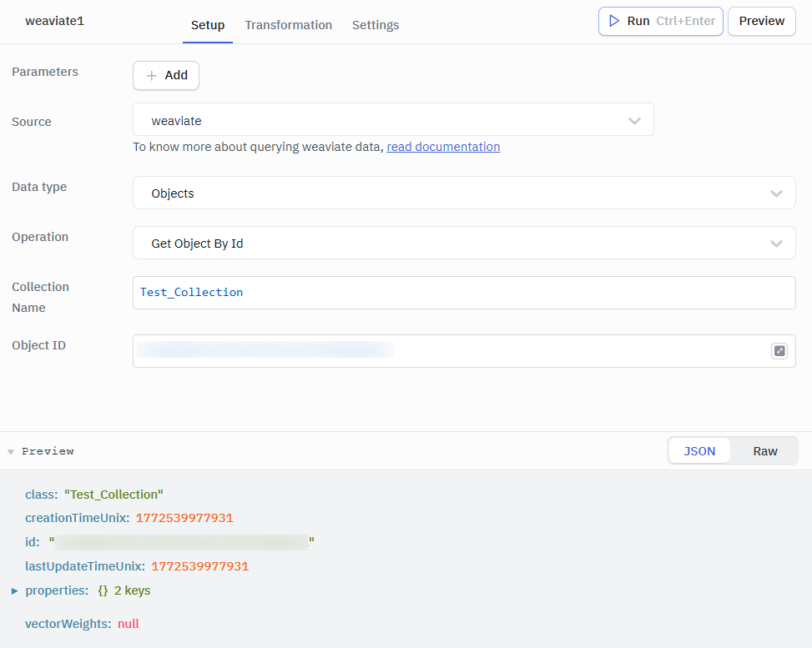This screenshot has width=812, height=648.
Task: Click the plus icon in the Add button
Action: [151, 76]
